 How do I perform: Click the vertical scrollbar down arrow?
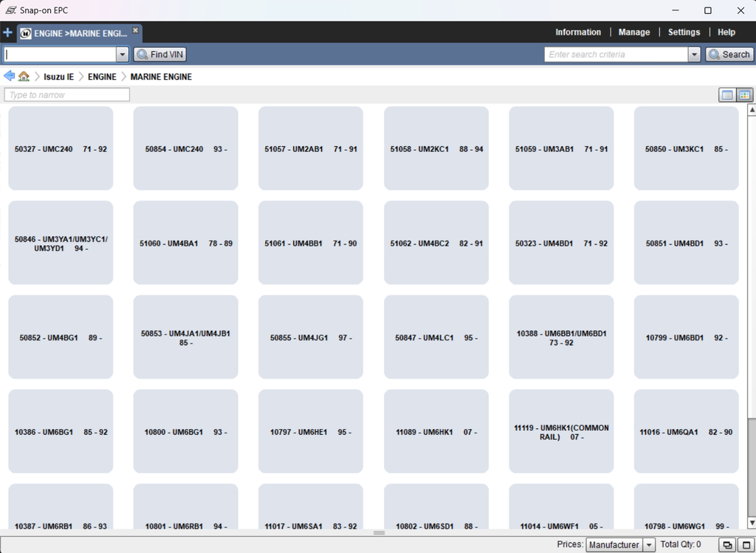coord(752,523)
